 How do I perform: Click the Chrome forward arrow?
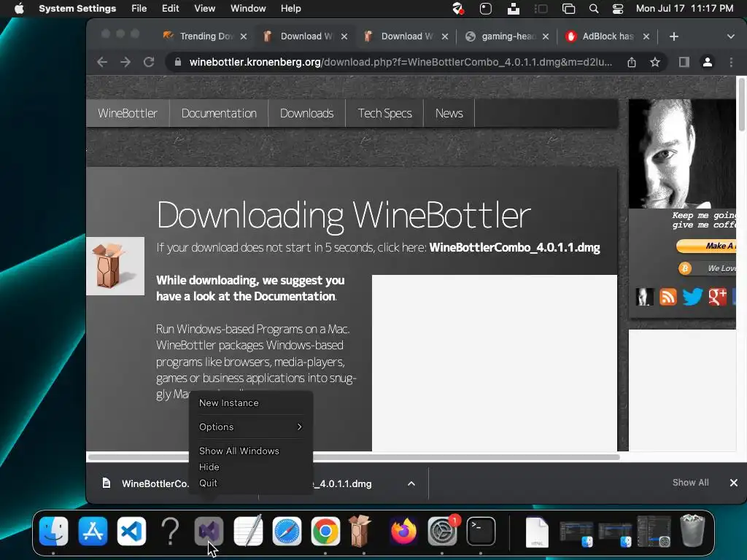click(125, 62)
